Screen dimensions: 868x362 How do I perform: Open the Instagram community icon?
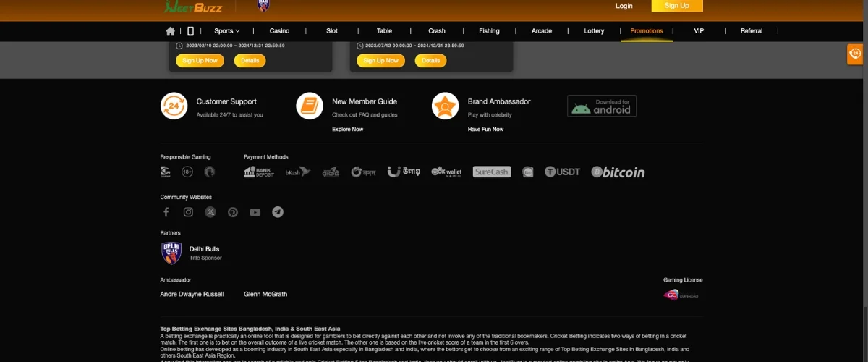(x=188, y=212)
